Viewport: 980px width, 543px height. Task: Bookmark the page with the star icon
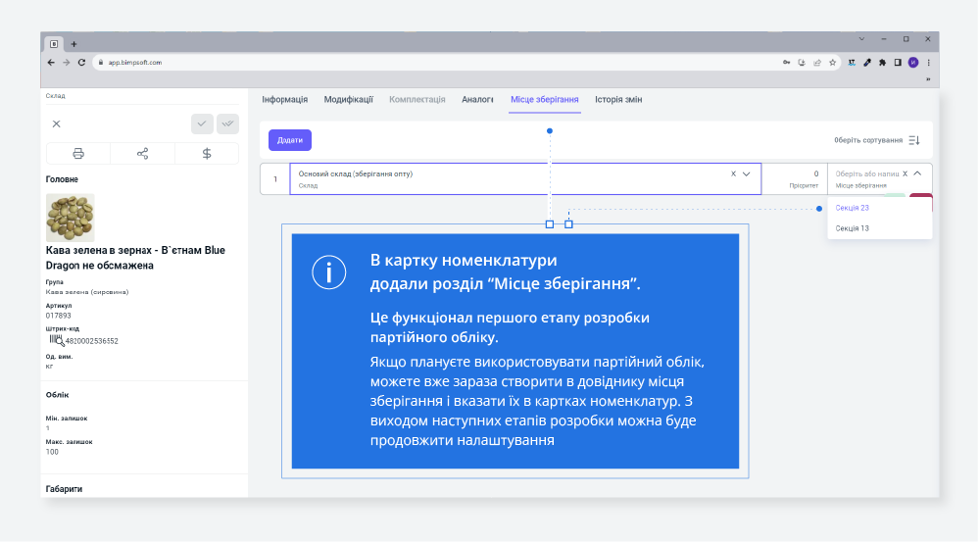(832, 62)
